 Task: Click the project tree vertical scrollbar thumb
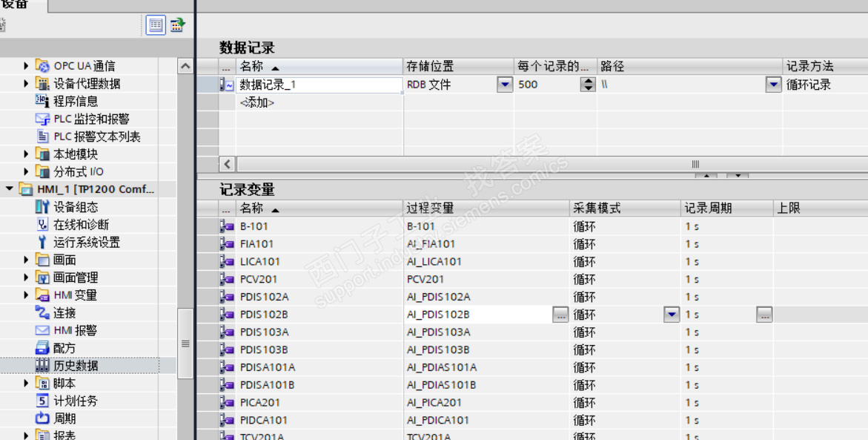tap(185, 344)
